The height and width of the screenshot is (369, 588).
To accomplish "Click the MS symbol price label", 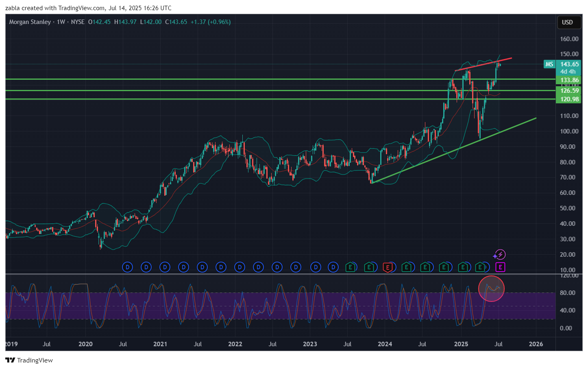I will (549, 64).
